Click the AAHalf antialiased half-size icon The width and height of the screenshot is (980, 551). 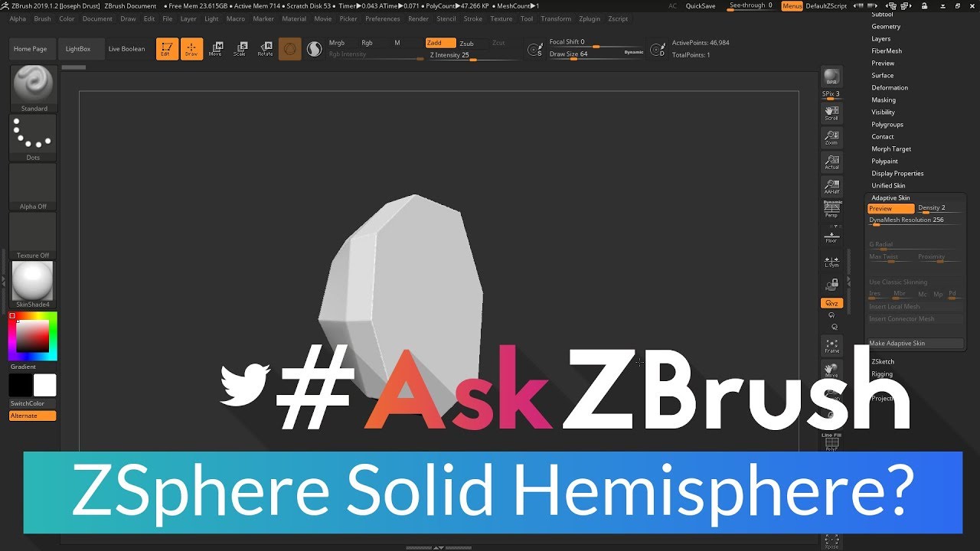click(831, 187)
